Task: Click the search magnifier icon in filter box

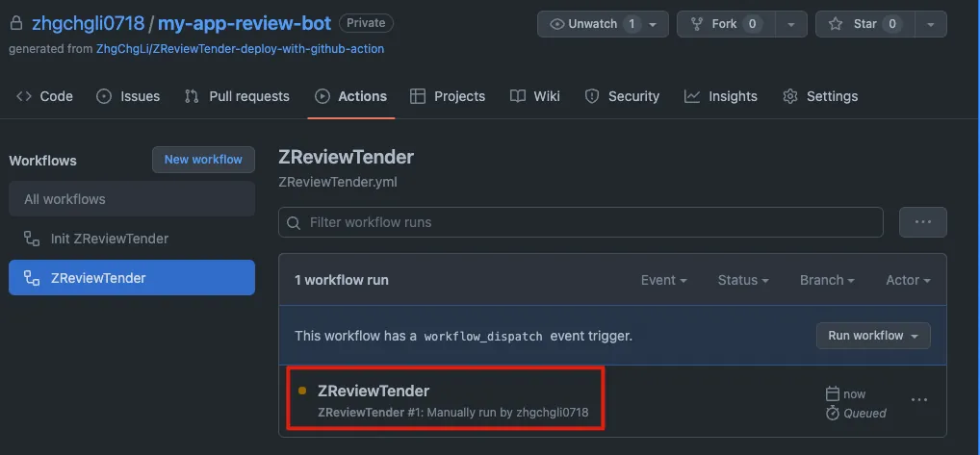Action: click(294, 222)
